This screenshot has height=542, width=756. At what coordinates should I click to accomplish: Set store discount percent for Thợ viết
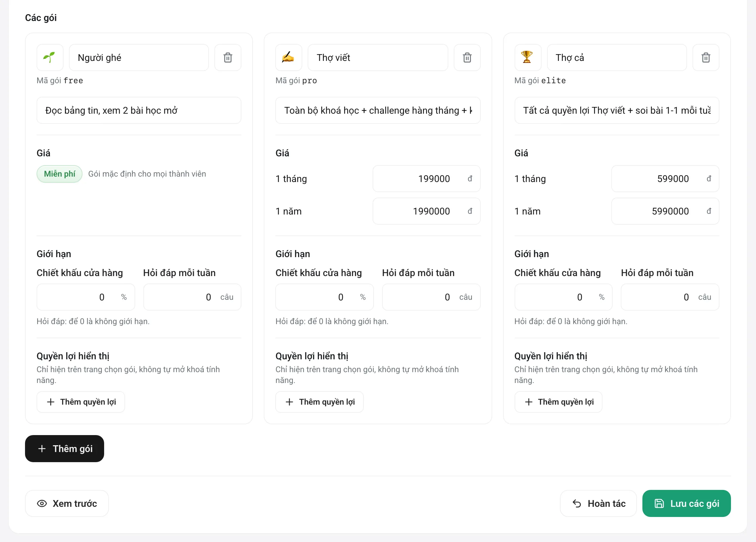(325, 297)
